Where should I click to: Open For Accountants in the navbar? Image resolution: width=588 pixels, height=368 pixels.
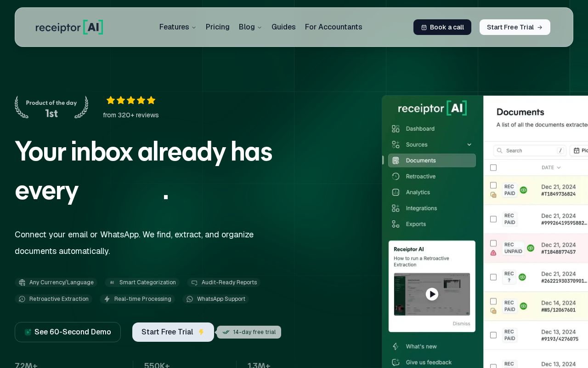coord(334,27)
